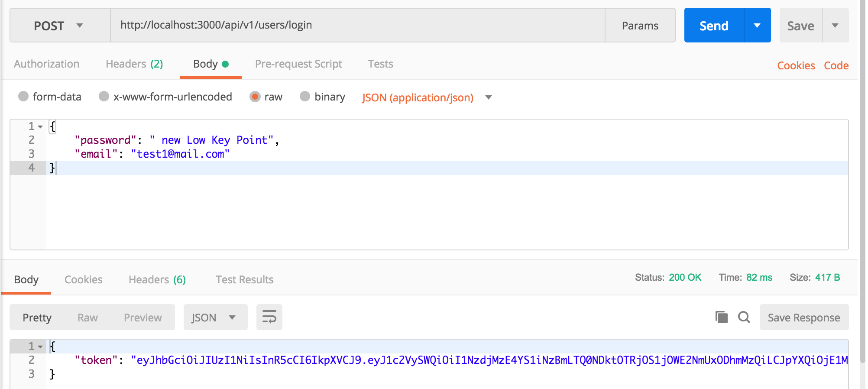
Task: Open the Params editor button
Action: coord(640,26)
